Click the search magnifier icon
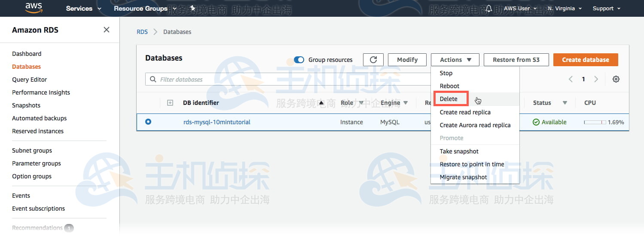This screenshot has width=644, height=236. (153, 80)
